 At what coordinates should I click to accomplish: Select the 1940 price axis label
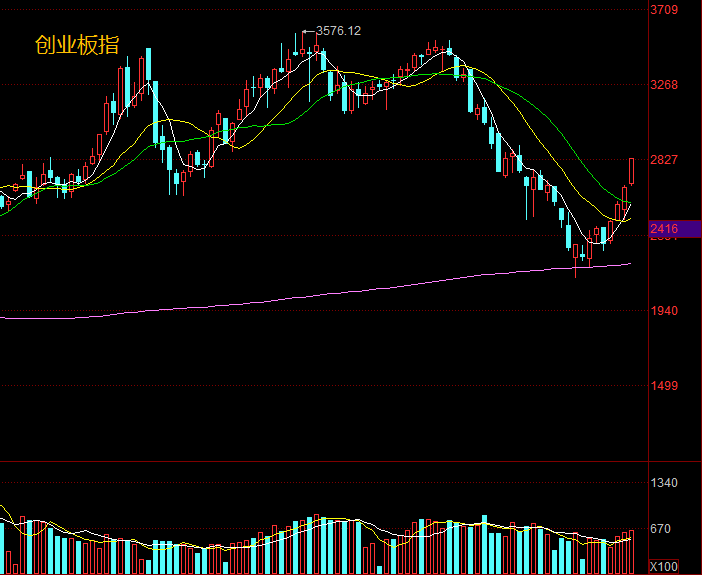664,311
